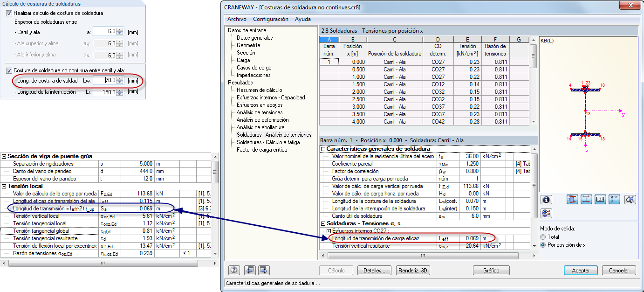Click the Lw weld seam length input field
Screen dimensions: 644x292
[104, 81]
